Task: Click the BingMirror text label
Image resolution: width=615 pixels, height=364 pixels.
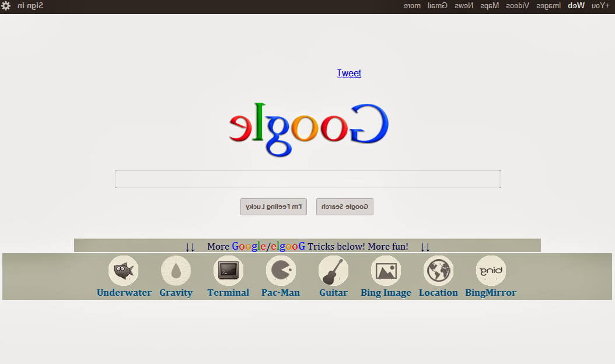Action: pyautogui.click(x=491, y=293)
